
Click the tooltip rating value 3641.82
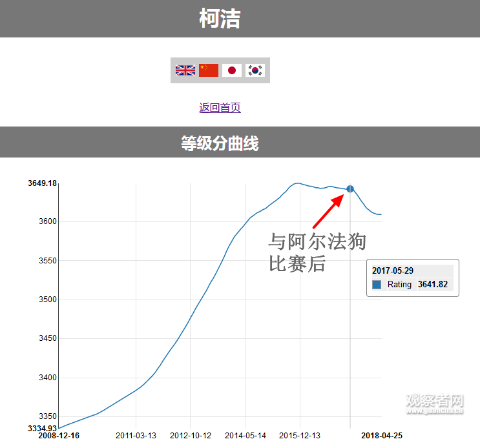[433, 285]
